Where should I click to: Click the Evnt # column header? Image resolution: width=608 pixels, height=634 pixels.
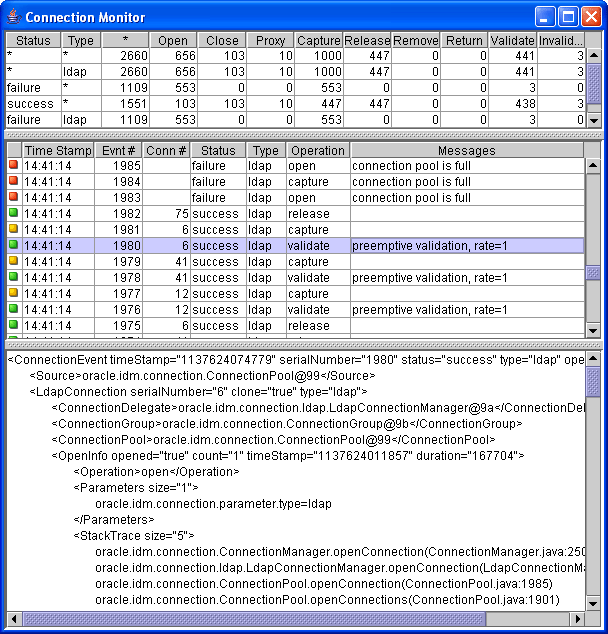pos(118,150)
